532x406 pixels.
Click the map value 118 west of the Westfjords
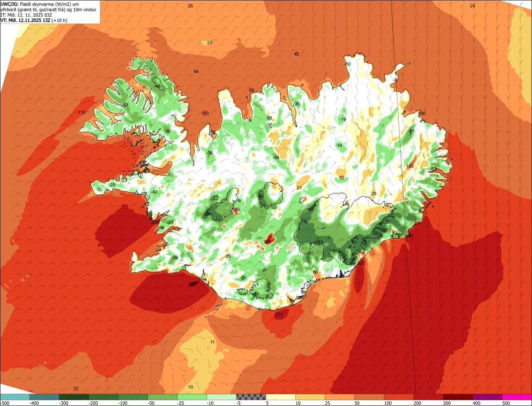pos(81,113)
